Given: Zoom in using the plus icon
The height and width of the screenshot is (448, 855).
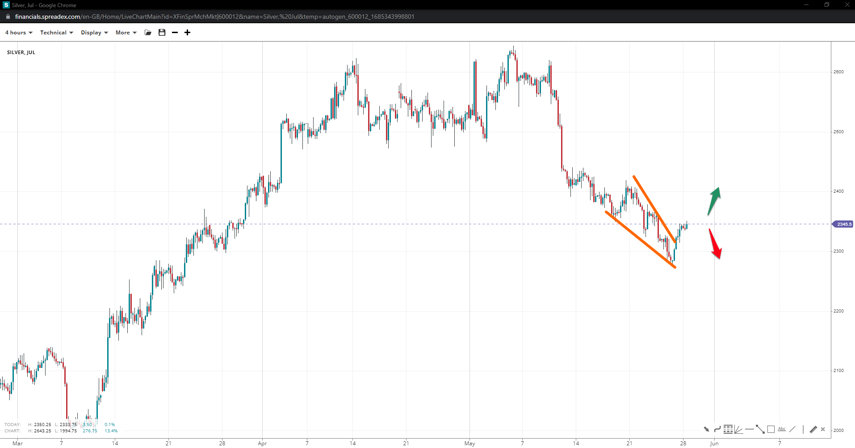Looking at the screenshot, I should [187, 33].
